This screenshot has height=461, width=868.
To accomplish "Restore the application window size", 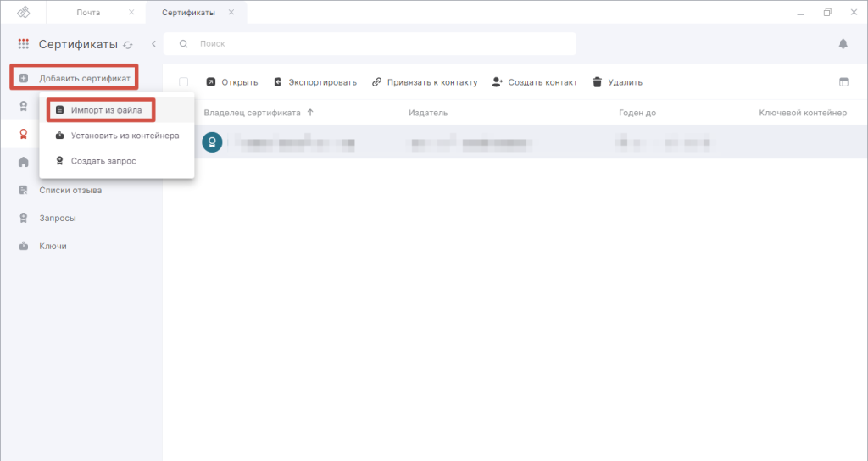I will click(x=827, y=12).
